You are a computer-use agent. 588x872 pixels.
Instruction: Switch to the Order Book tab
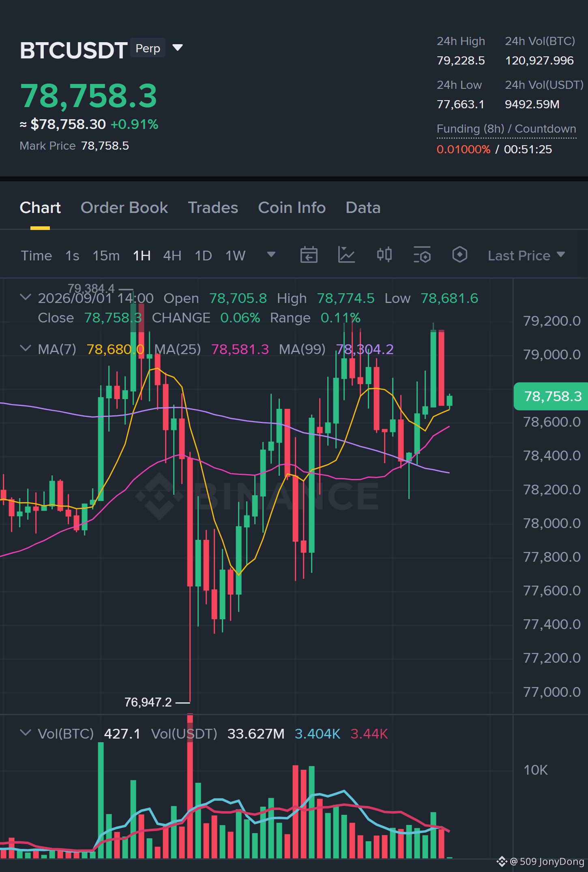pyautogui.click(x=124, y=208)
